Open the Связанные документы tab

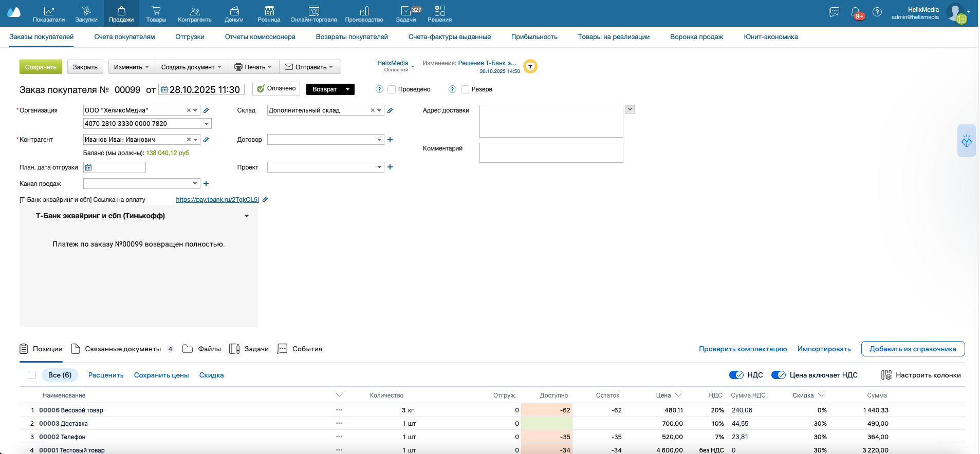point(123,349)
